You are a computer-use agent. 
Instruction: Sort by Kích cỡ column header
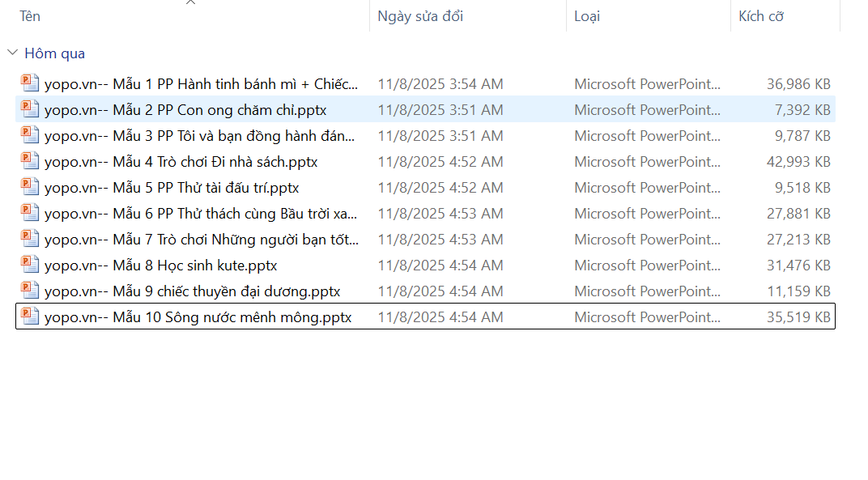pos(761,16)
